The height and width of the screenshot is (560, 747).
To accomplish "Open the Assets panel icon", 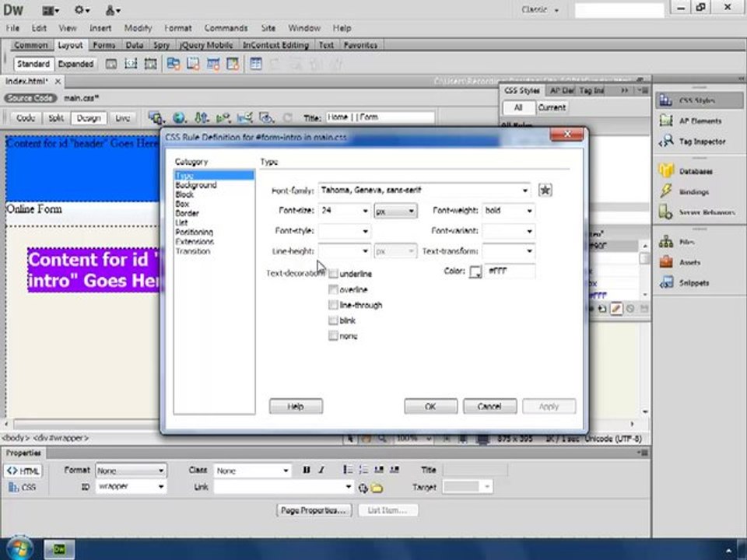I will [665, 262].
